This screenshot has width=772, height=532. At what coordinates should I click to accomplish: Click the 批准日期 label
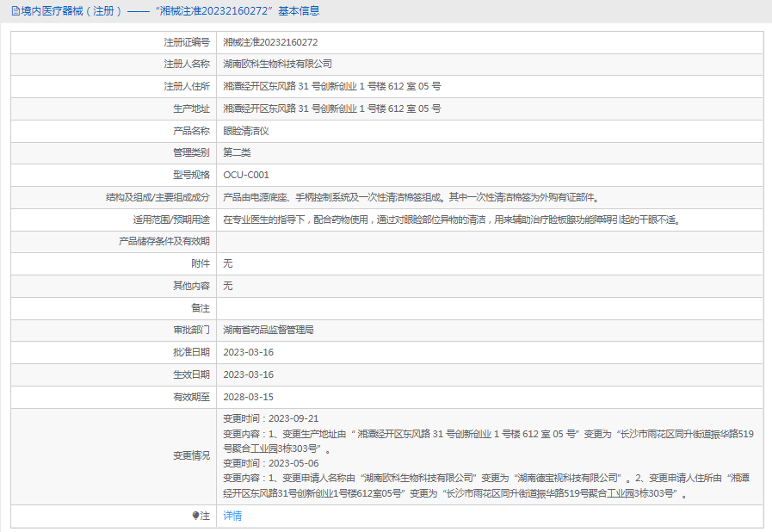(x=191, y=352)
